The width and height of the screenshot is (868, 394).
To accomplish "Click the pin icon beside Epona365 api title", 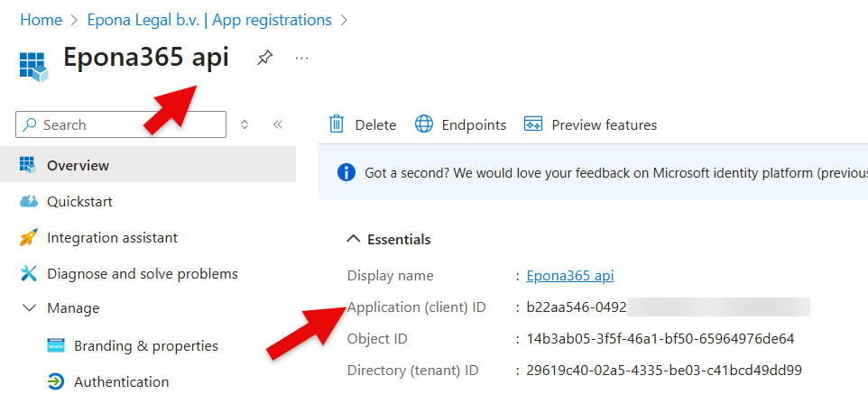I will click(264, 59).
